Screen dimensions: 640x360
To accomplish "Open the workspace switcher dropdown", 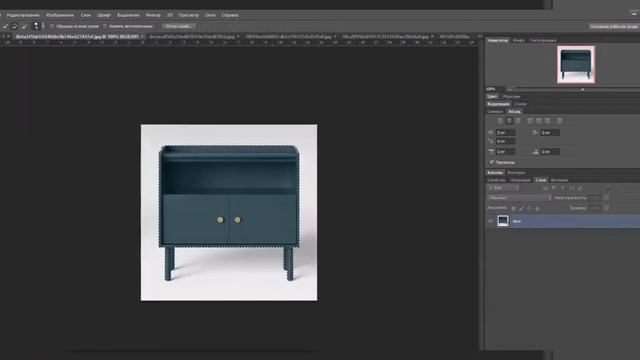I will coord(613,27).
